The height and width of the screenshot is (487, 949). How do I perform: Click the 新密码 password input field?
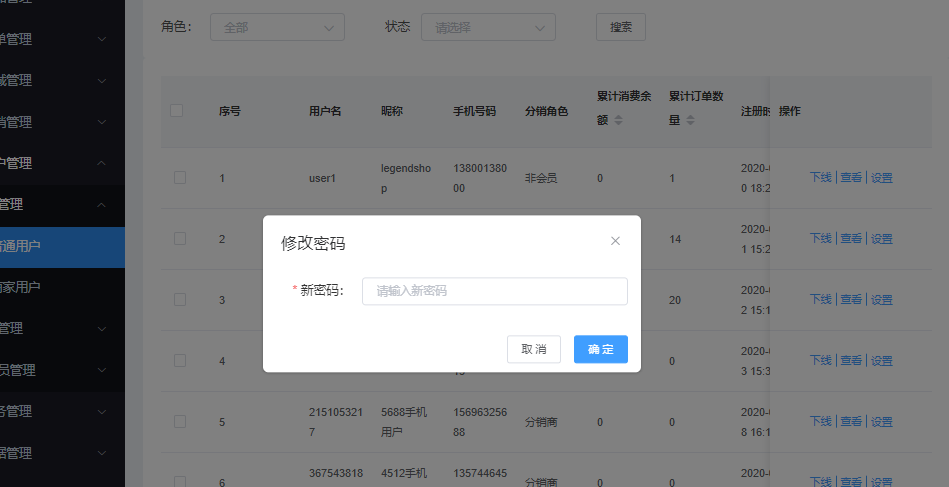coord(494,291)
